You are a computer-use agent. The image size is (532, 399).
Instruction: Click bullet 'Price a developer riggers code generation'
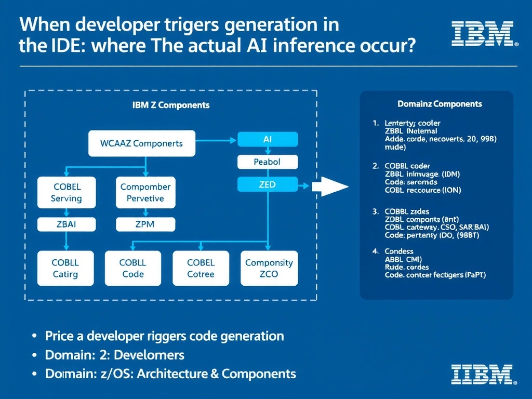[x=165, y=336]
